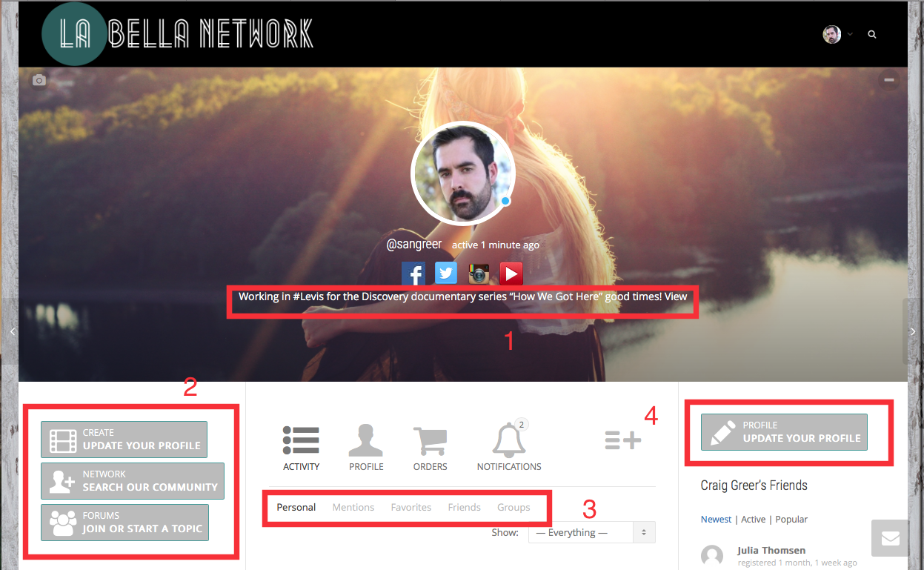Open the Facebook social icon
Viewport: 924px width, 570px height.
[413, 274]
